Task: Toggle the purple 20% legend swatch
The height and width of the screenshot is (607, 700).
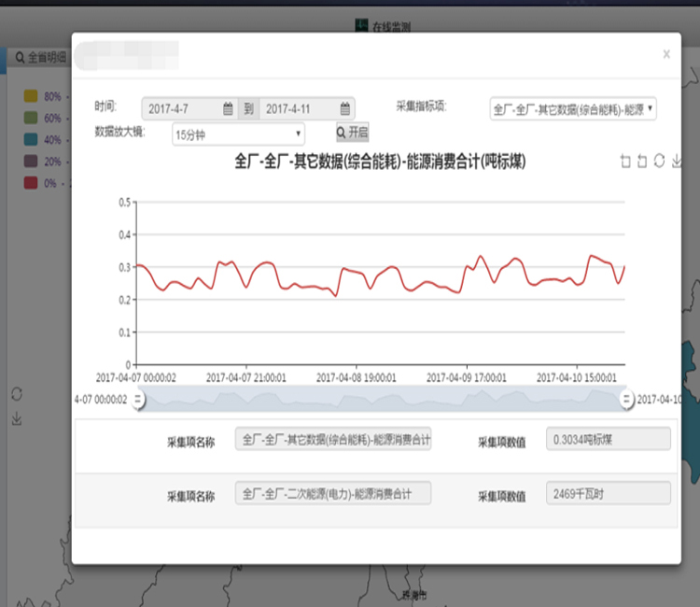Action: [31, 162]
